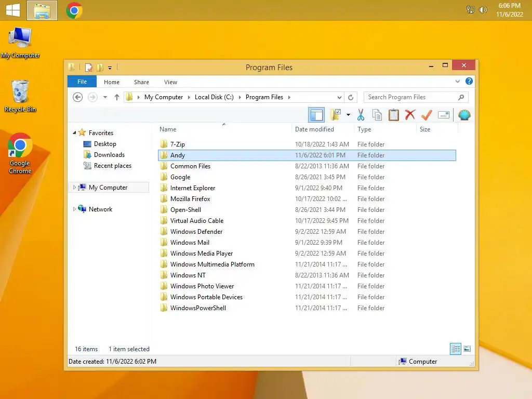Click the orange checkmark Properties icon

click(427, 115)
